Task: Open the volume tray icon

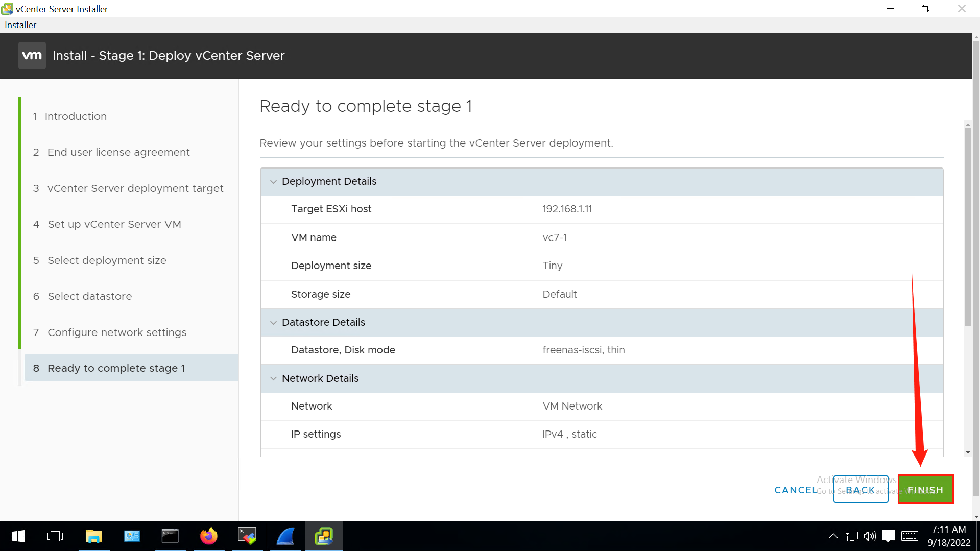Action: click(870, 536)
